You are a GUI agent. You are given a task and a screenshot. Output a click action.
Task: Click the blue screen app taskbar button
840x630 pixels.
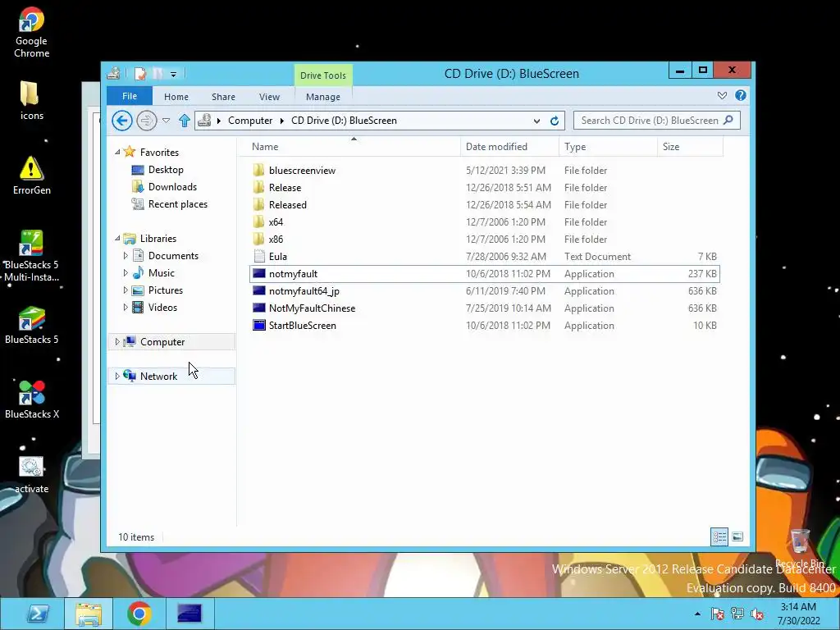click(189, 614)
